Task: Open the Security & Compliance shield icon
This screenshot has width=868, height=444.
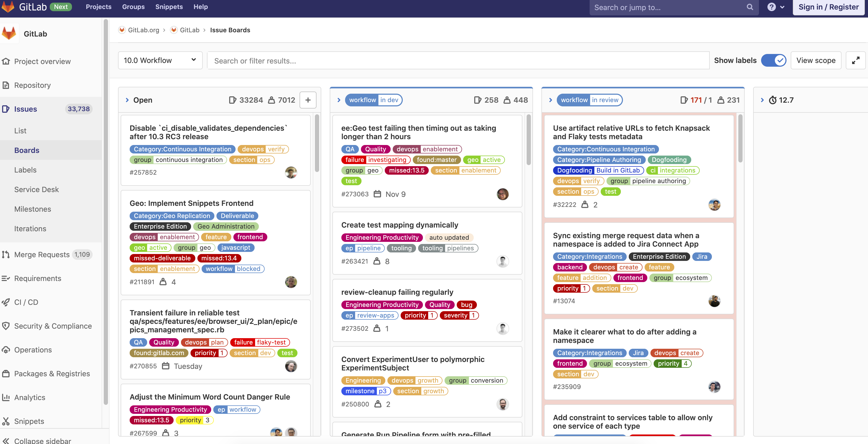Action: point(6,326)
